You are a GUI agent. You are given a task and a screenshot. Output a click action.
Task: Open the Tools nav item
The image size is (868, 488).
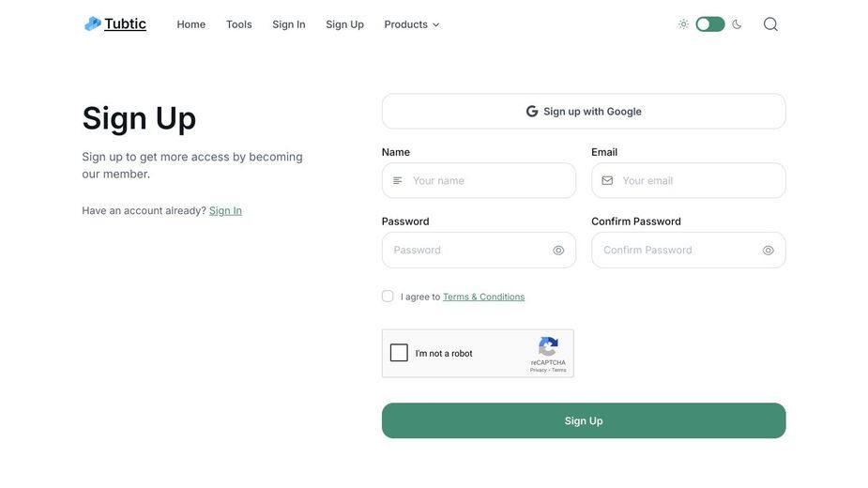click(238, 24)
